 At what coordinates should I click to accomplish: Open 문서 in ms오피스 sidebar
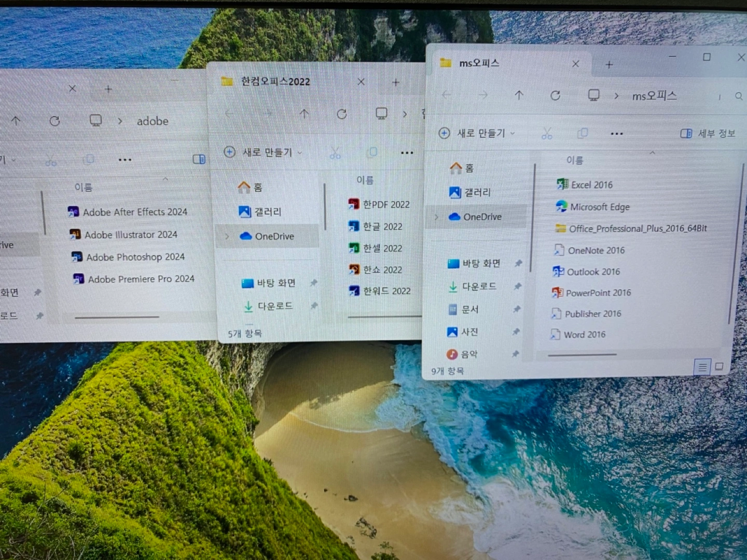463,310
